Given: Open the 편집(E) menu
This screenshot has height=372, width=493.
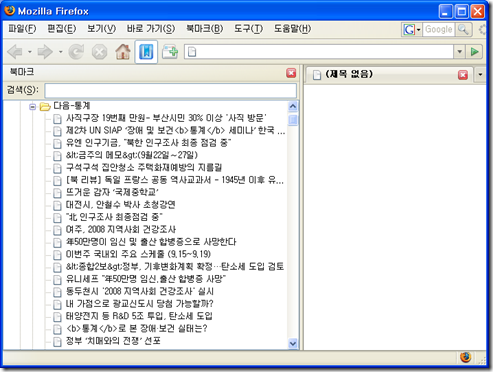Looking at the screenshot, I should (62, 29).
